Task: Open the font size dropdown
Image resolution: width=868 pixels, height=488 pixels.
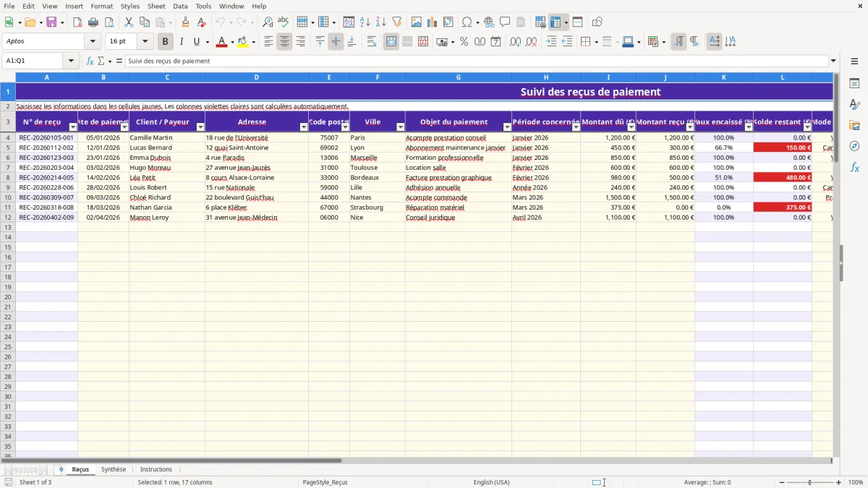Action: [x=145, y=42]
